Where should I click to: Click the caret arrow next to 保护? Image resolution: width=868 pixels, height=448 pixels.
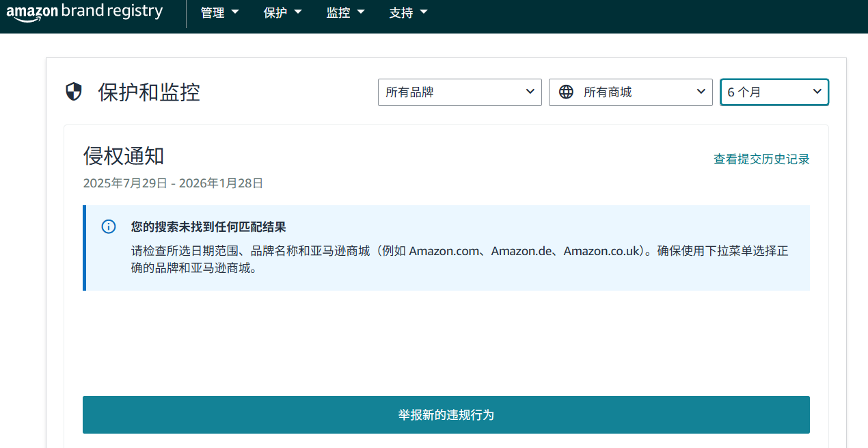click(x=298, y=12)
